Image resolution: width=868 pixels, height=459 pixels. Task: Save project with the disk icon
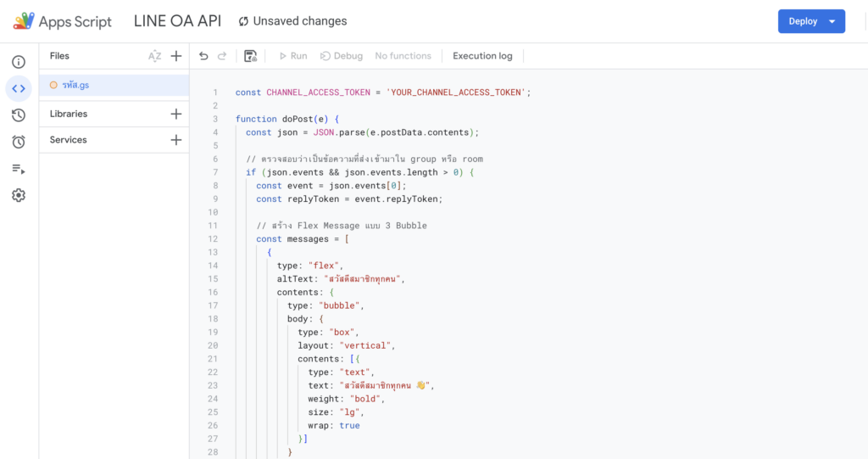(250, 56)
